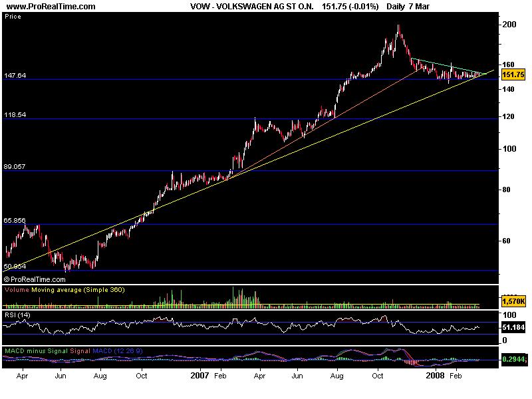This screenshot has width=532, height=399.
Task: Click the 140 price axis value
Action: pos(508,89)
